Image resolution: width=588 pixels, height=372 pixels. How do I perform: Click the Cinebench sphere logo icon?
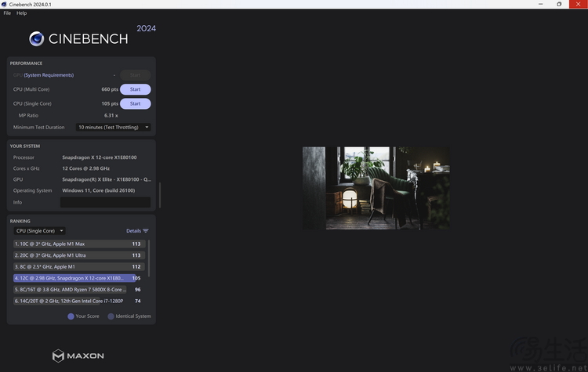(x=36, y=38)
